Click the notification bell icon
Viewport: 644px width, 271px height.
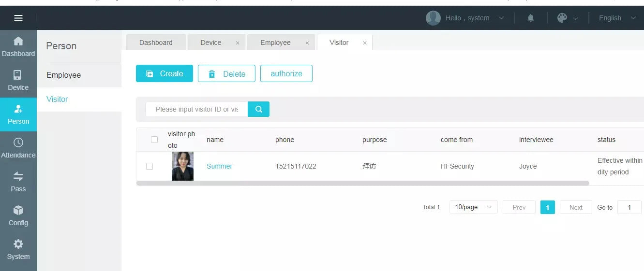point(531,18)
